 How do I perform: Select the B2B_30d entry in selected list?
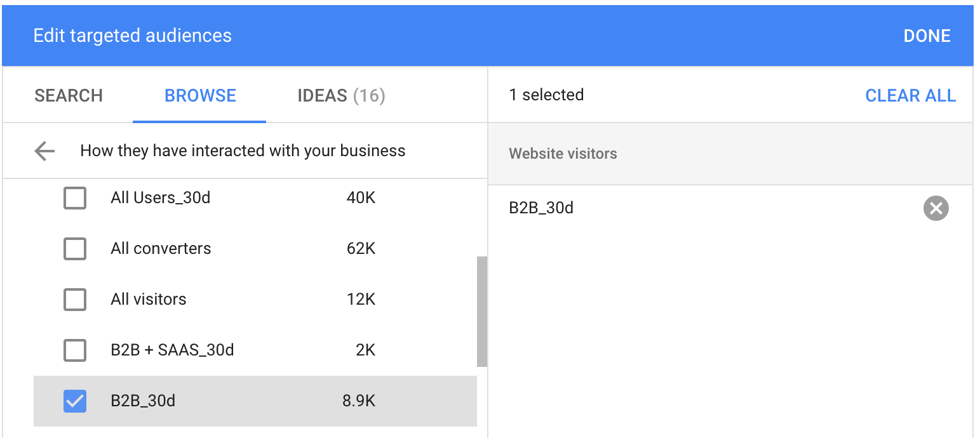541,208
